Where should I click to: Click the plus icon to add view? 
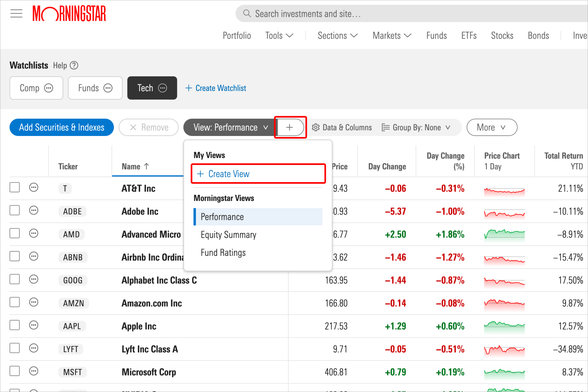(x=289, y=127)
